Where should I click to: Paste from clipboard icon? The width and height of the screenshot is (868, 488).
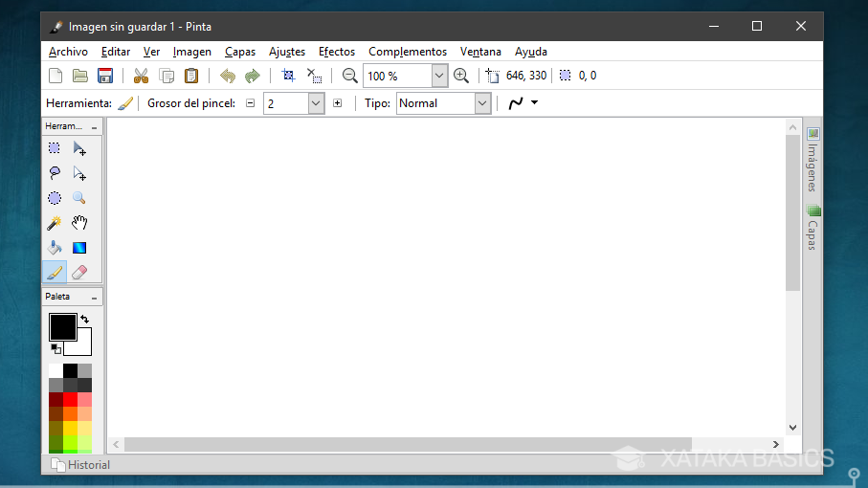(x=191, y=76)
